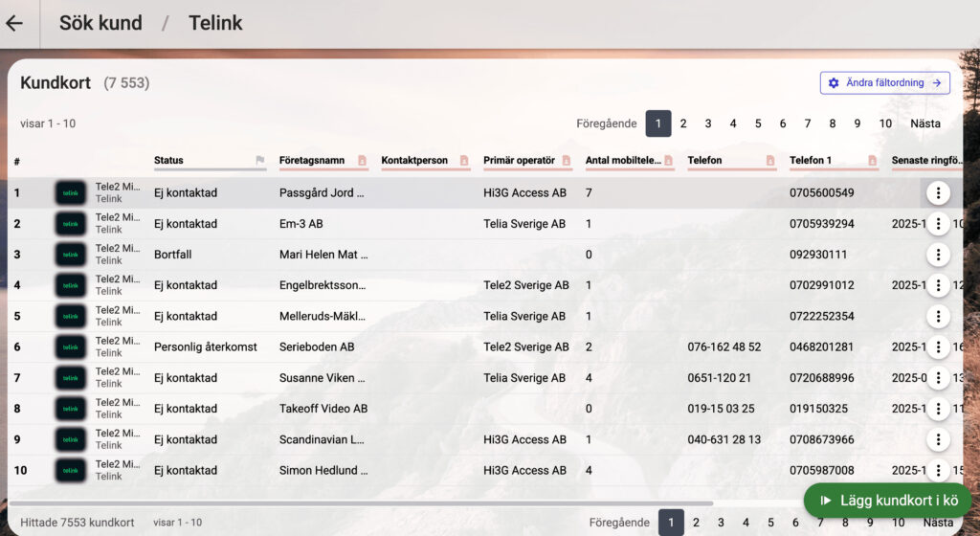Select phone number 092930111
Viewport: 980px width, 536px height.
click(x=818, y=255)
